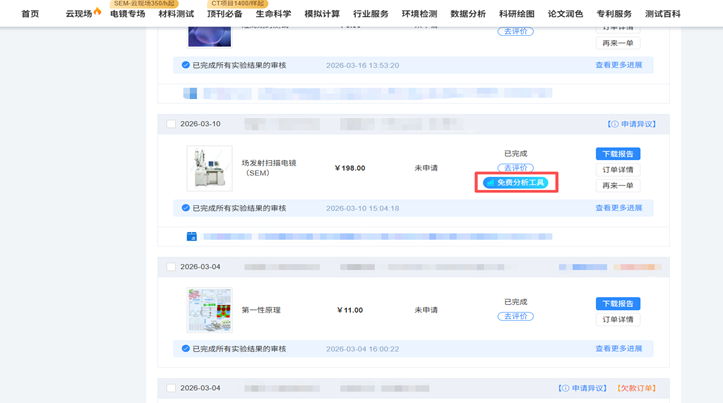Tick the first 2026-03-04 order checkbox
Screen dimensions: 723x403
[171, 267]
